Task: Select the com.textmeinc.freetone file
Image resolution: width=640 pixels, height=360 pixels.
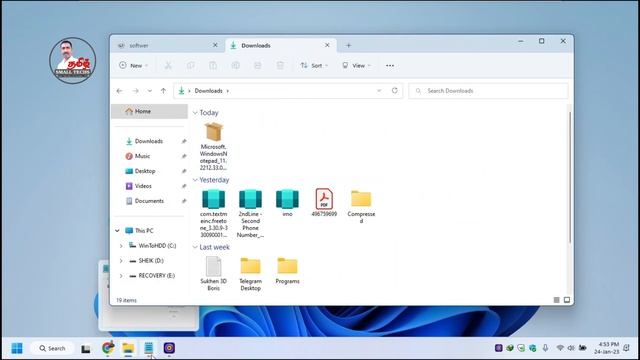Action: pyautogui.click(x=213, y=213)
